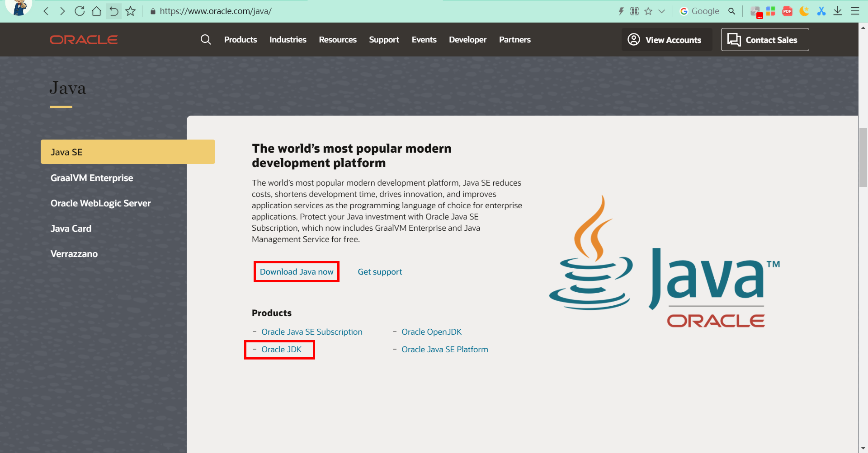Click the undo closed tab icon

point(113,11)
